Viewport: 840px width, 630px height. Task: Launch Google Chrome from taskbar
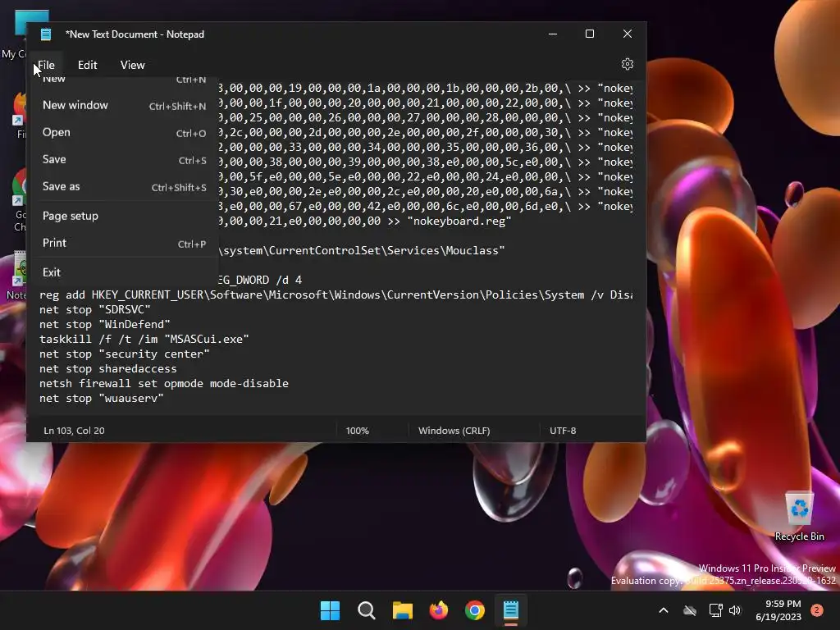coord(475,610)
